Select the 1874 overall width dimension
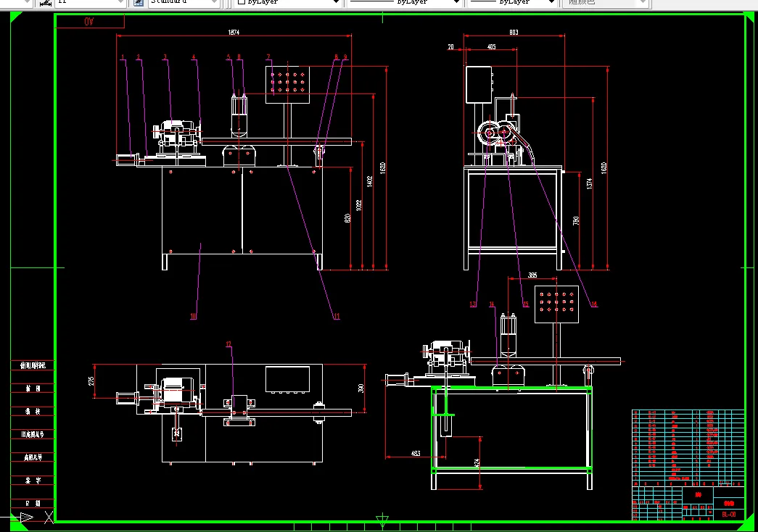 pyautogui.click(x=234, y=33)
